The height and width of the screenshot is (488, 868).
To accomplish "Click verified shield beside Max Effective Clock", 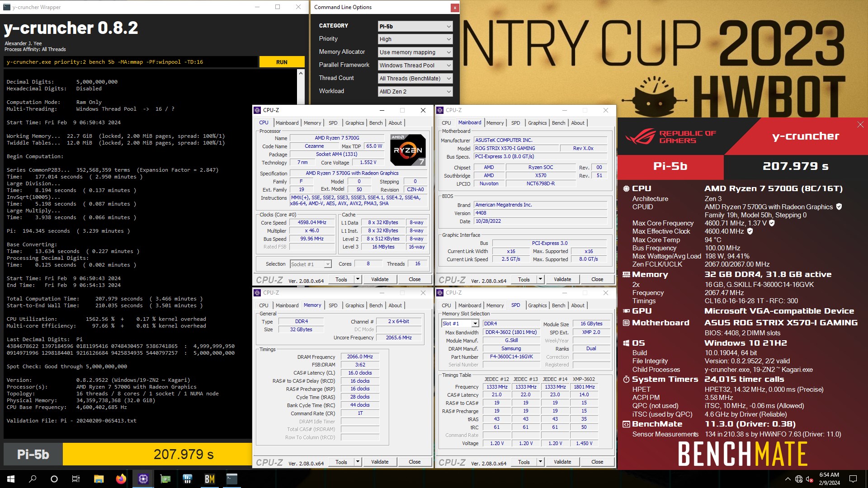I will pos(750,231).
